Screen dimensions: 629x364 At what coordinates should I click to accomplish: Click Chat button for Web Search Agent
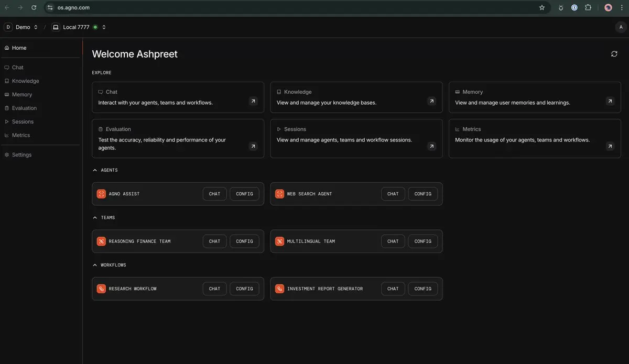[x=393, y=194]
